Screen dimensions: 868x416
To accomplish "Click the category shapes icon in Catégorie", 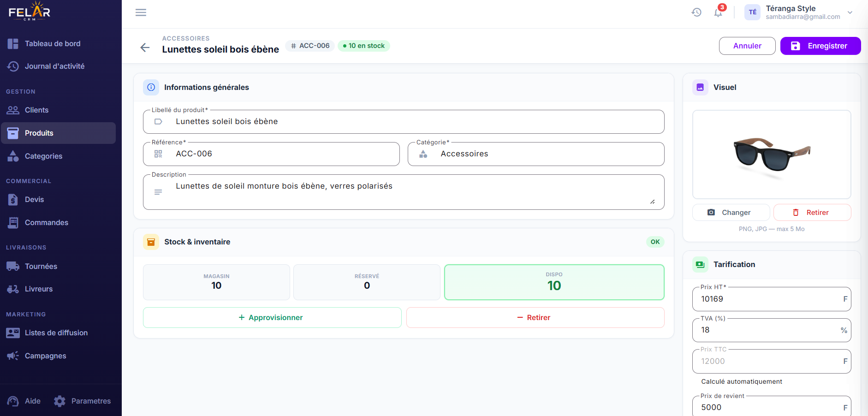I will [423, 154].
